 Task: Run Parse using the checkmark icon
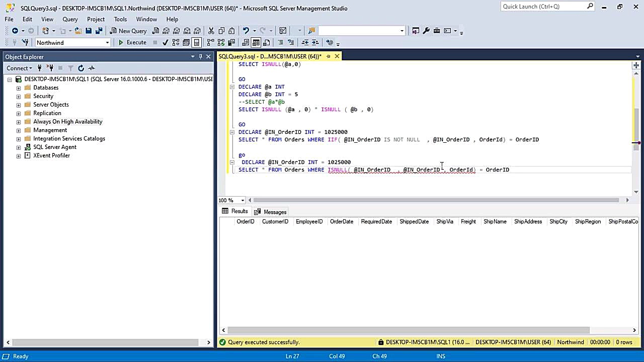pyautogui.click(x=166, y=42)
